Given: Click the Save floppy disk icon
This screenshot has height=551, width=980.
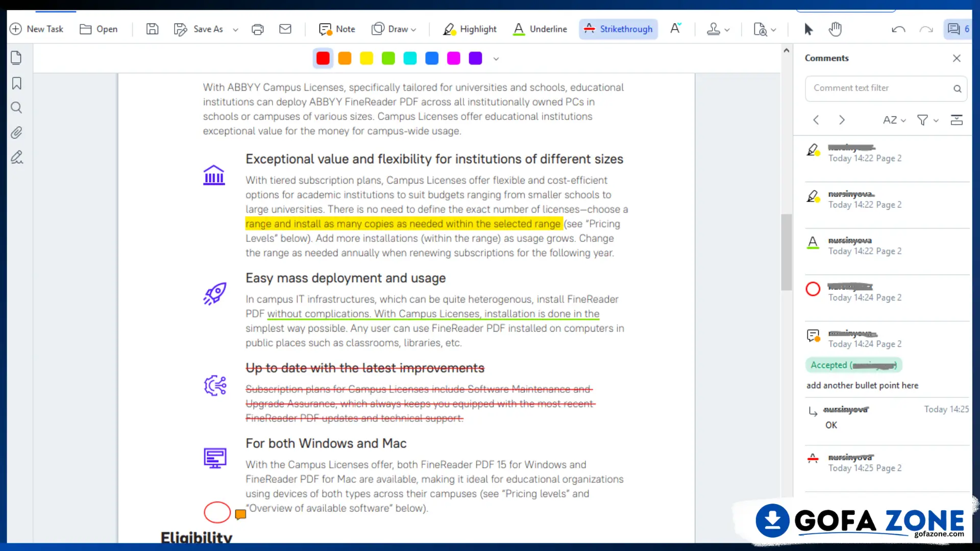Looking at the screenshot, I should pyautogui.click(x=152, y=29).
